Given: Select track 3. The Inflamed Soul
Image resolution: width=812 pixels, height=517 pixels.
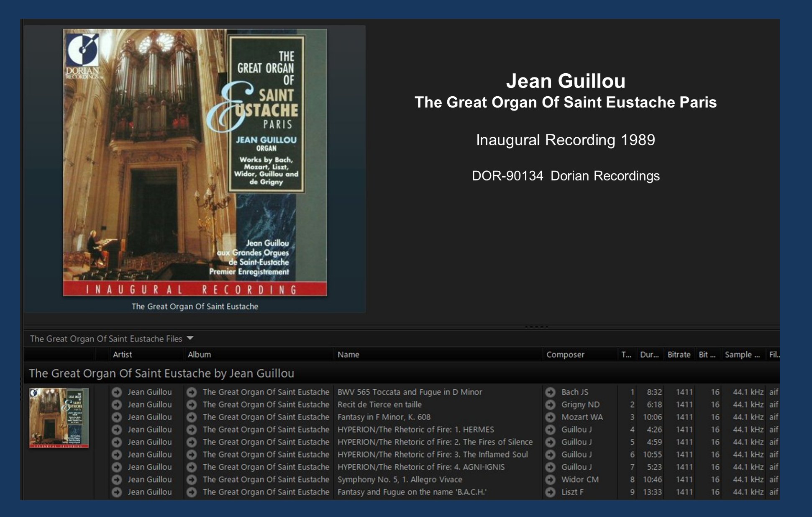Looking at the screenshot, I should pyautogui.click(x=433, y=455).
